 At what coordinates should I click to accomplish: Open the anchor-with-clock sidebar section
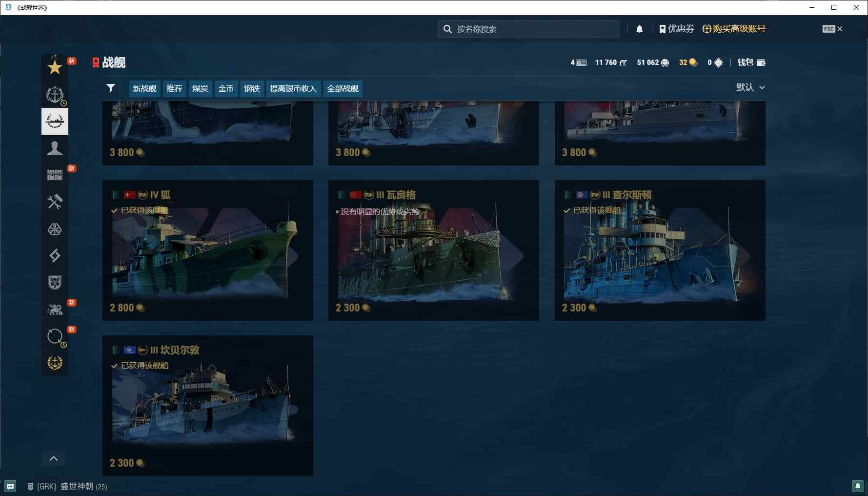pos(55,94)
